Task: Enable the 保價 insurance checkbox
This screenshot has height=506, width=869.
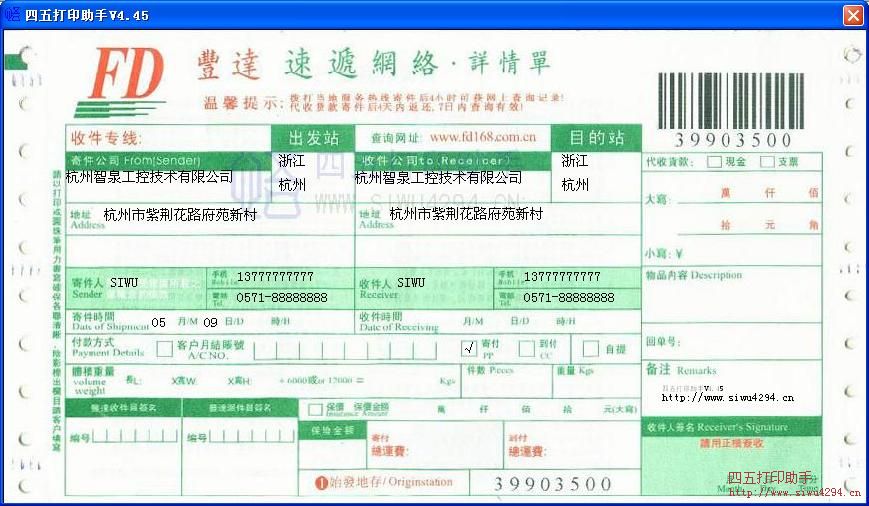Action: pos(315,410)
